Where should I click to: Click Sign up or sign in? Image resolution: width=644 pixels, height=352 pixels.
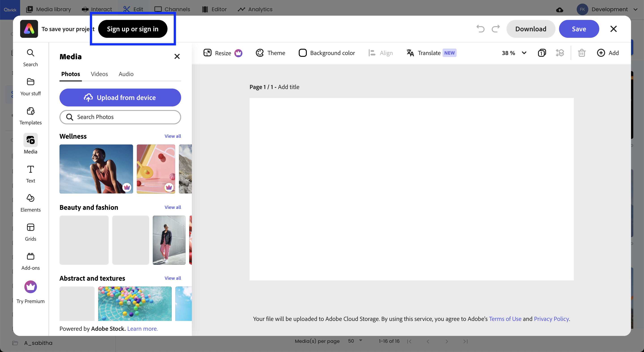point(133,29)
